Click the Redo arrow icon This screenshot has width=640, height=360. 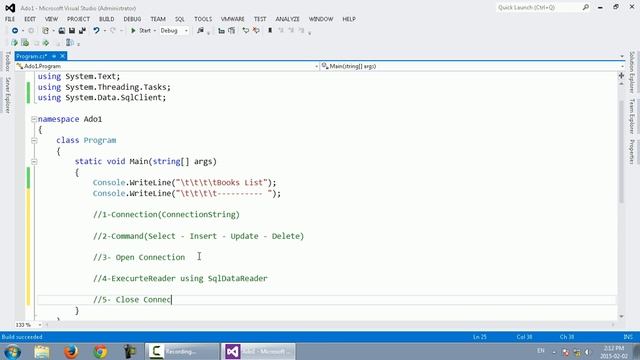pyautogui.click(x=113, y=31)
